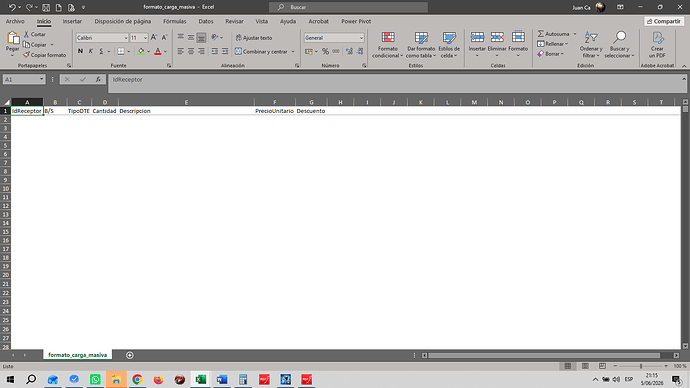Open the Archivo tab

(15, 21)
